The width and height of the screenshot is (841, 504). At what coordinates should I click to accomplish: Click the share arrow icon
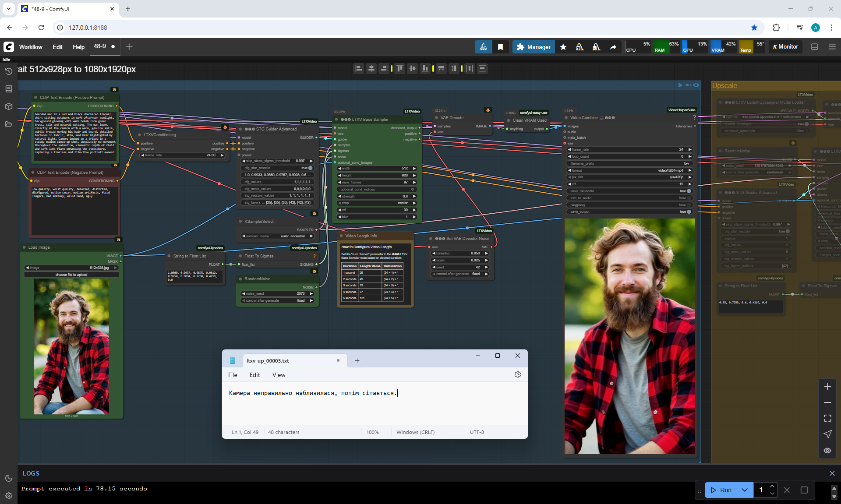pos(613,47)
